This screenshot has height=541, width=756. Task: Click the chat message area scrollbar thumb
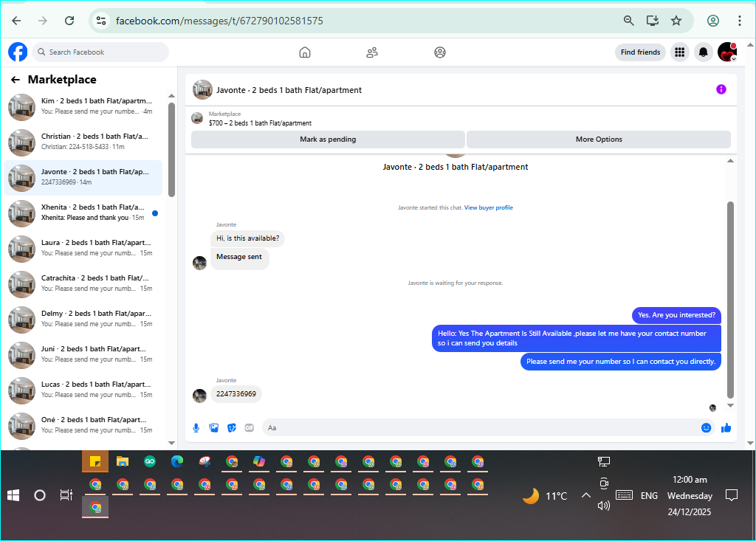coord(730,299)
